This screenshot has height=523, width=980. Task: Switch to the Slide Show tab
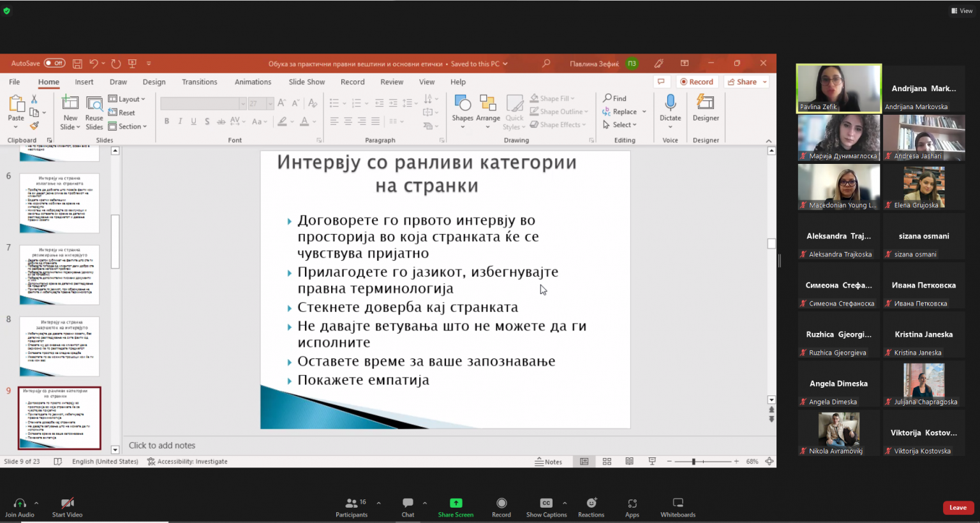[306, 82]
